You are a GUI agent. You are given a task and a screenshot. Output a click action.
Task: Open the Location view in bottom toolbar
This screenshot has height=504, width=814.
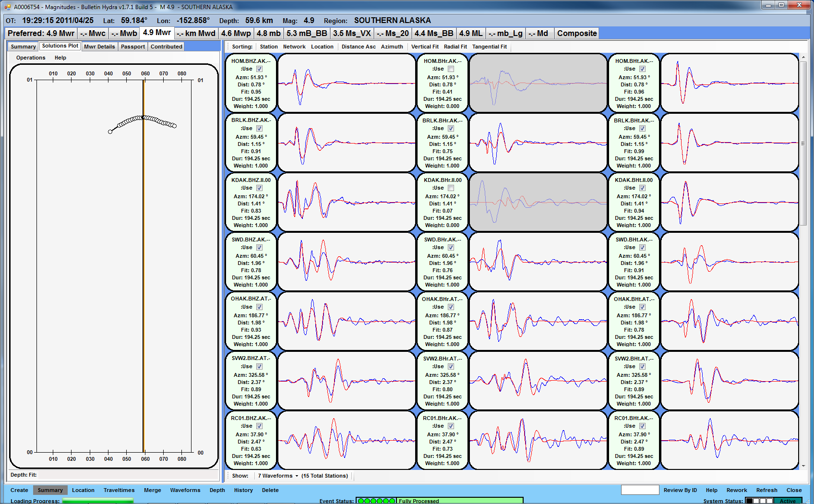83,490
